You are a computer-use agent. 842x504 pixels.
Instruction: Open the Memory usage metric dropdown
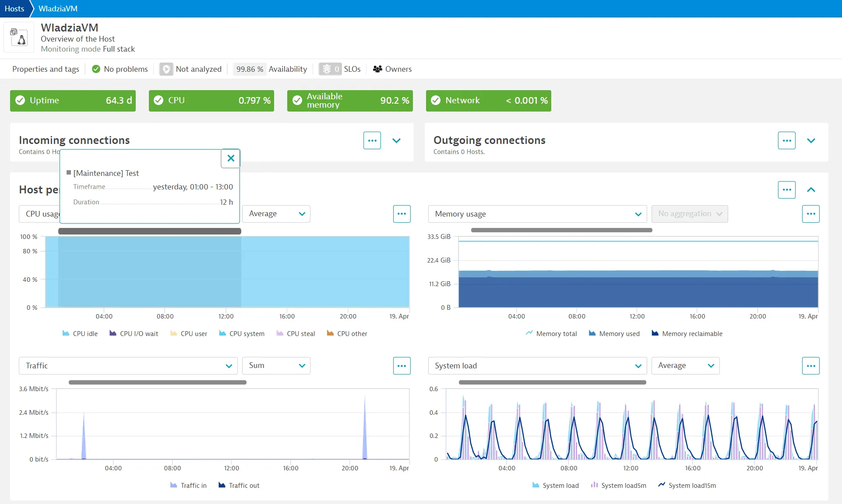[537, 214]
